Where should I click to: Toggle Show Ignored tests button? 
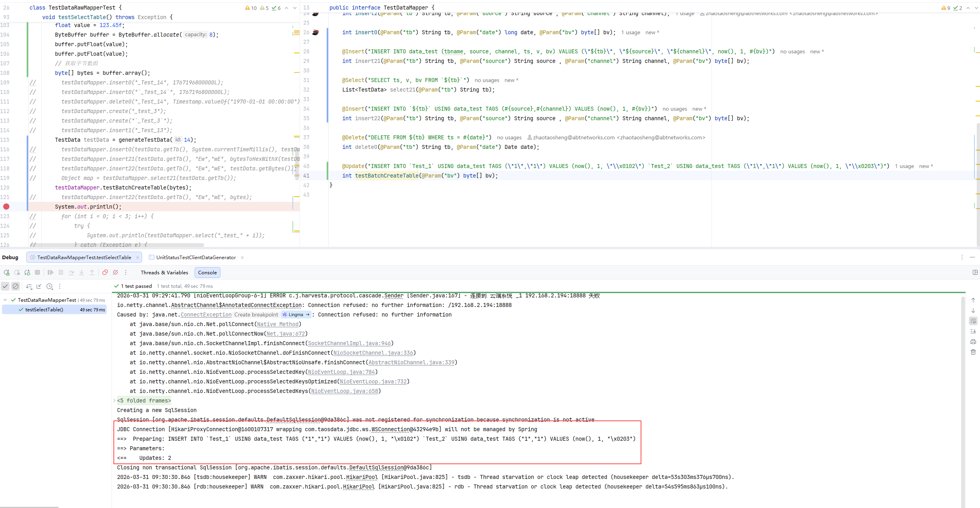16,286
